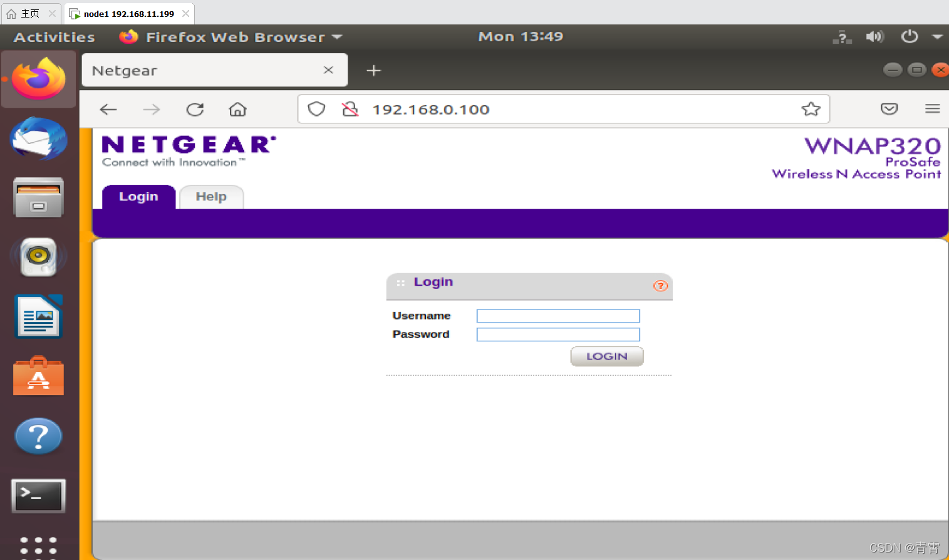The width and height of the screenshot is (949, 560).
Task: Switch to the Login tab
Action: tap(139, 197)
